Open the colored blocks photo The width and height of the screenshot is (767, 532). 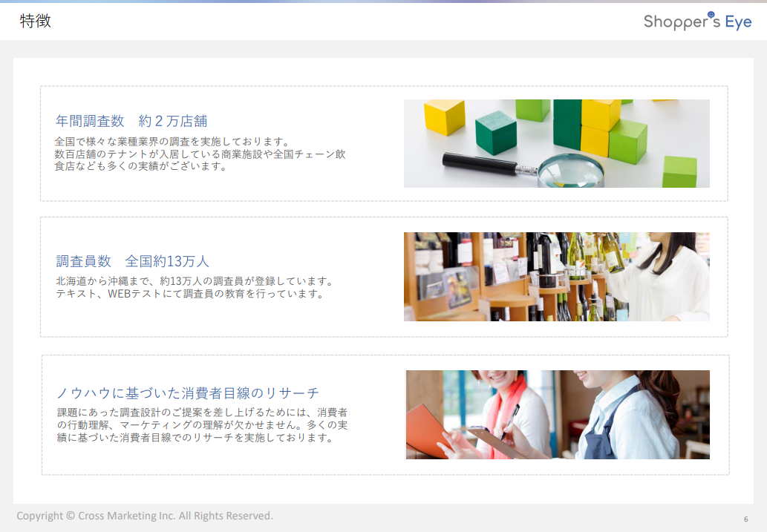coord(556,143)
